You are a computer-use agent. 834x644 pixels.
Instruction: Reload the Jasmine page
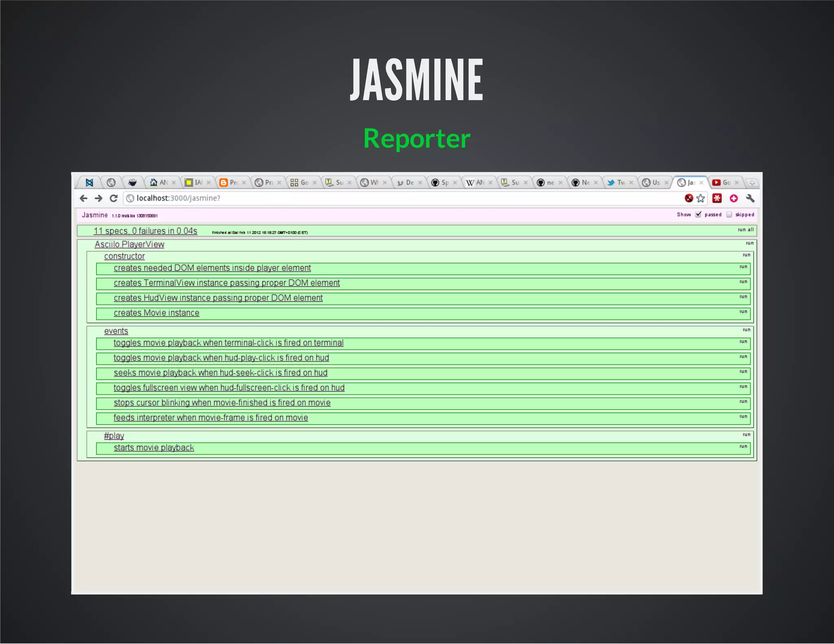(x=114, y=198)
